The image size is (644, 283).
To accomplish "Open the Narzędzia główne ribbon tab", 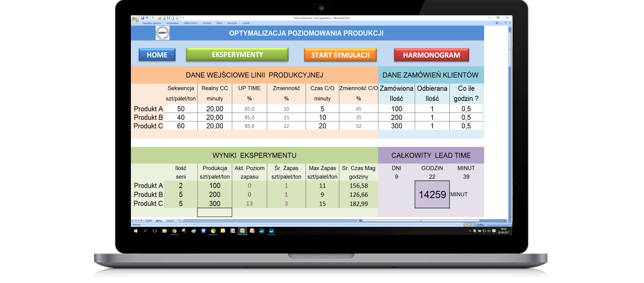I will (152, 23).
